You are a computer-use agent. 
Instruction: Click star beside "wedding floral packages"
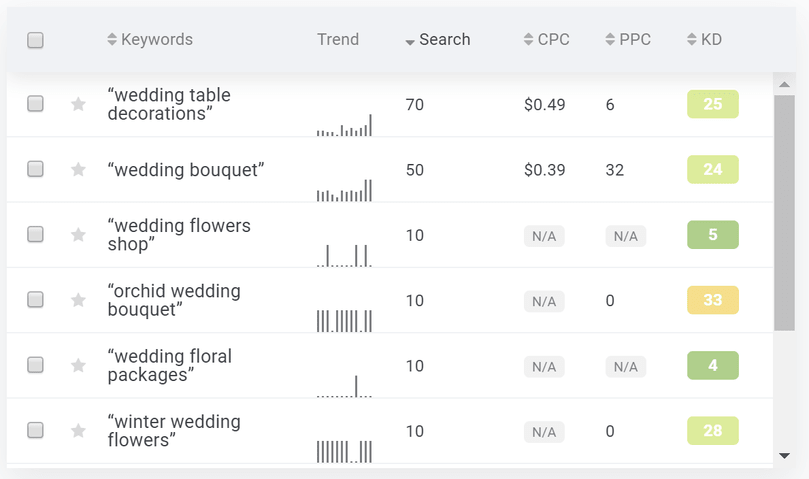(78, 365)
